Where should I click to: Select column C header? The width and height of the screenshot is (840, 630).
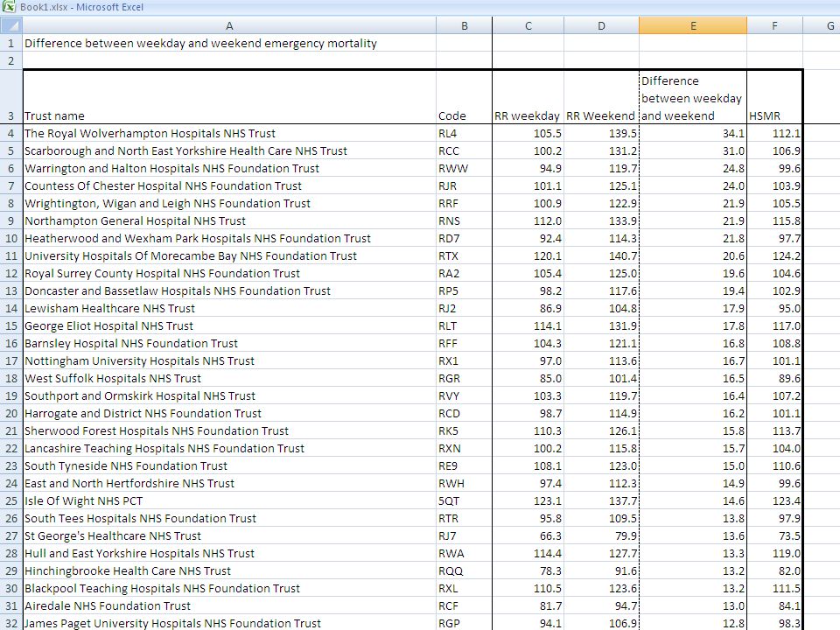[x=528, y=25]
